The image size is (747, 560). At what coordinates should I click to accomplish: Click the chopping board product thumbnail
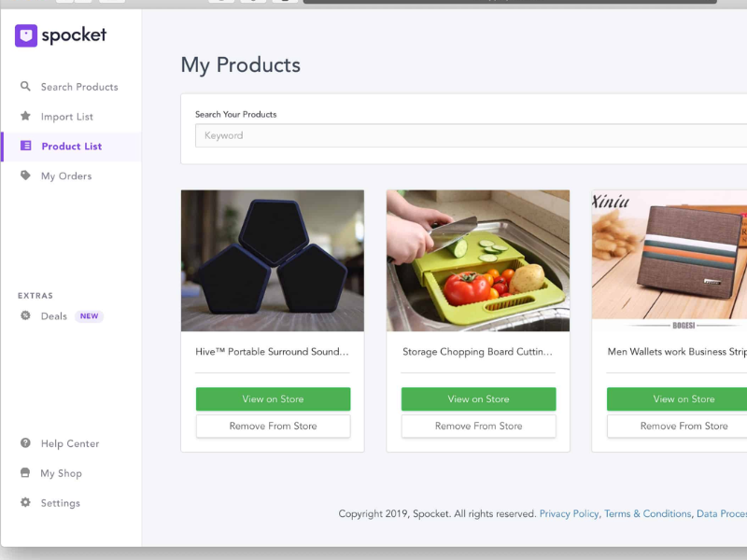pyautogui.click(x=478, y=260)
